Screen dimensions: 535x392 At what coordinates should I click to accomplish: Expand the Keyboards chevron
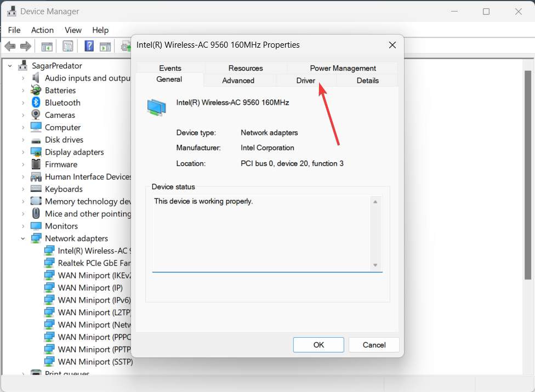click(x=23, y=189)
